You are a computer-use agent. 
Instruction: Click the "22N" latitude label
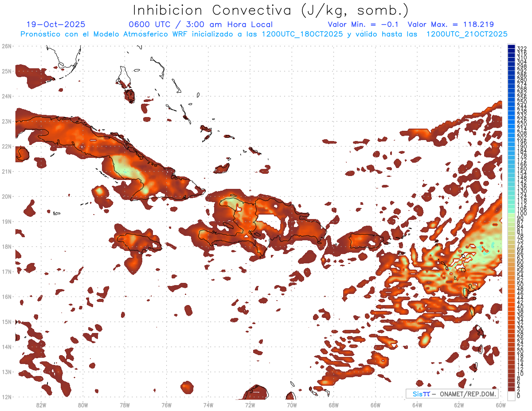[6, 146]
